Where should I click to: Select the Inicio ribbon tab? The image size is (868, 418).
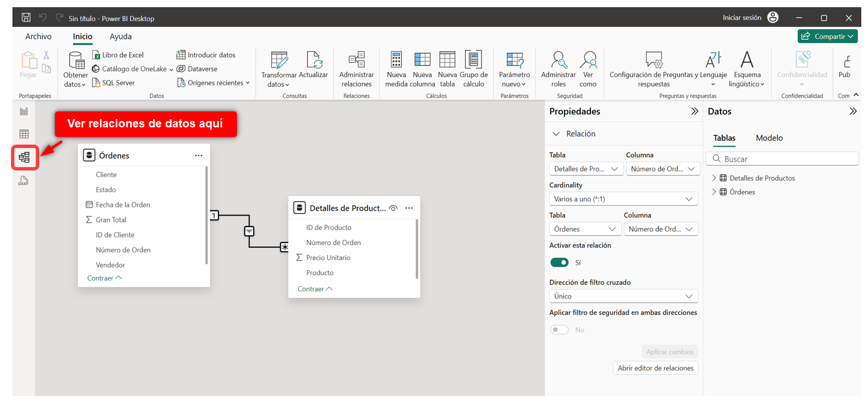tap(83, 36)
